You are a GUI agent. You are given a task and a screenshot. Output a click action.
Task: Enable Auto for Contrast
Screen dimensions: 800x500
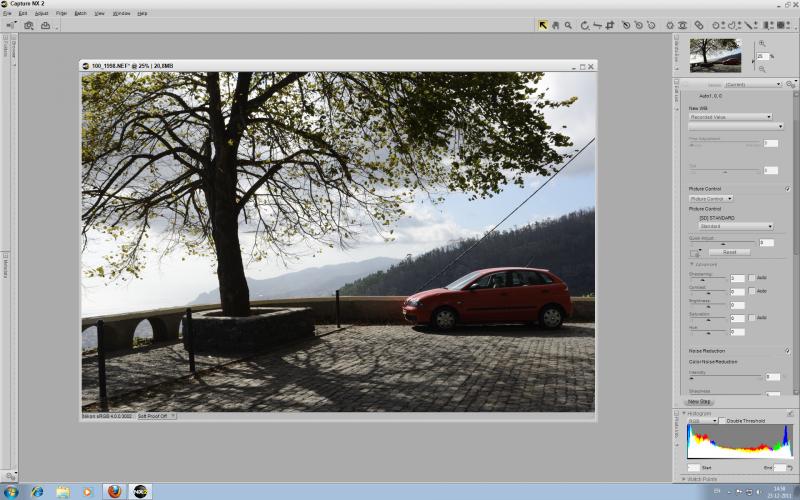[752, 291]
